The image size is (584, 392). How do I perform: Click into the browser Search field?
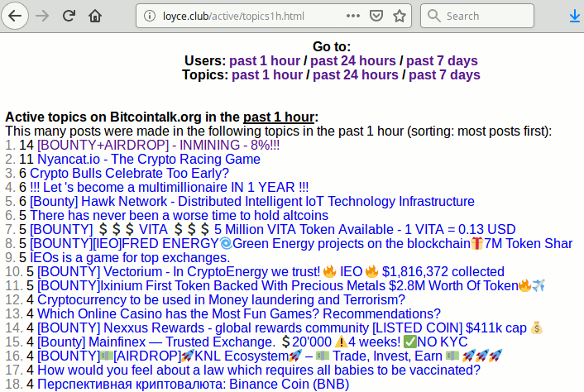(477, 16)
